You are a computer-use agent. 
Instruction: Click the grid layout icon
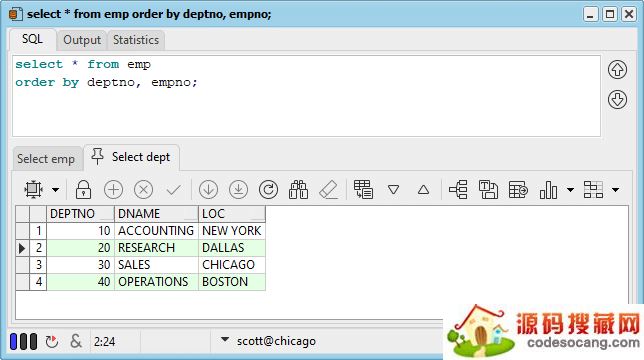click(593, 190)
